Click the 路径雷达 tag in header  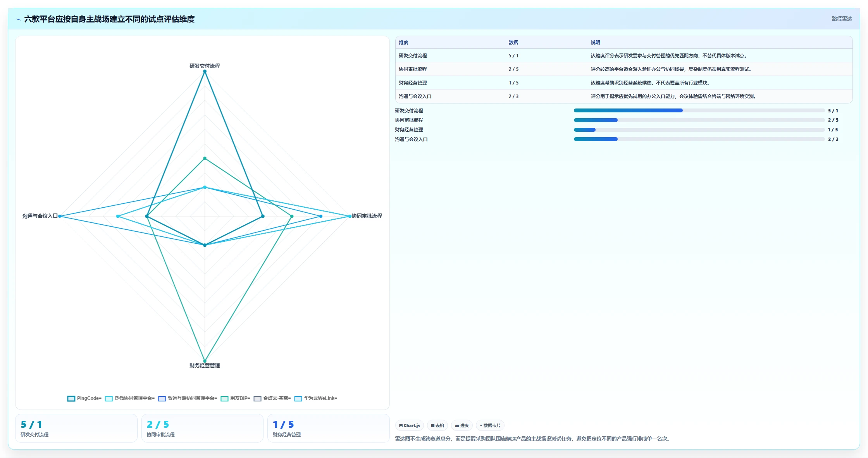(x=842, y=19)
